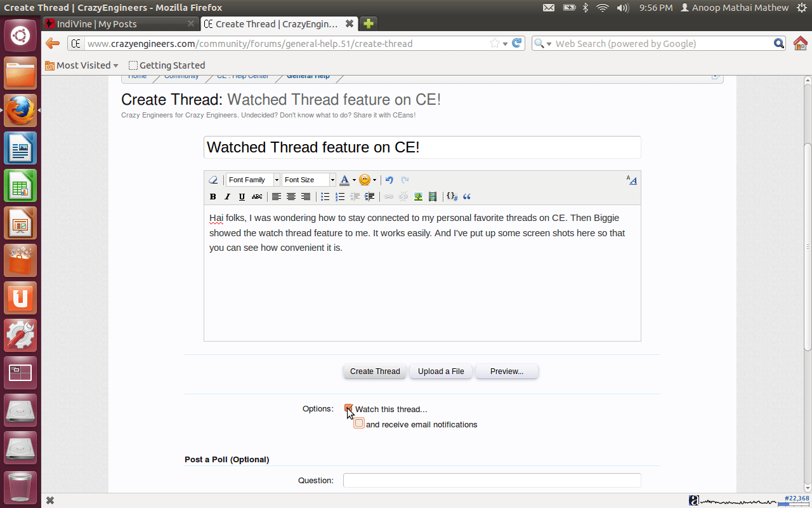
Task: Open system power cog menu
Action: [x=802, y=8]
